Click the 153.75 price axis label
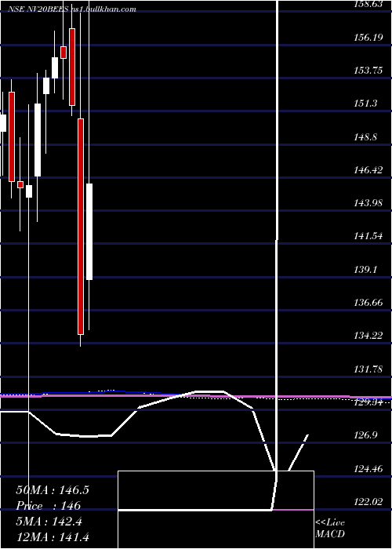This screenshot has width=392, height=549. point(368,71)
